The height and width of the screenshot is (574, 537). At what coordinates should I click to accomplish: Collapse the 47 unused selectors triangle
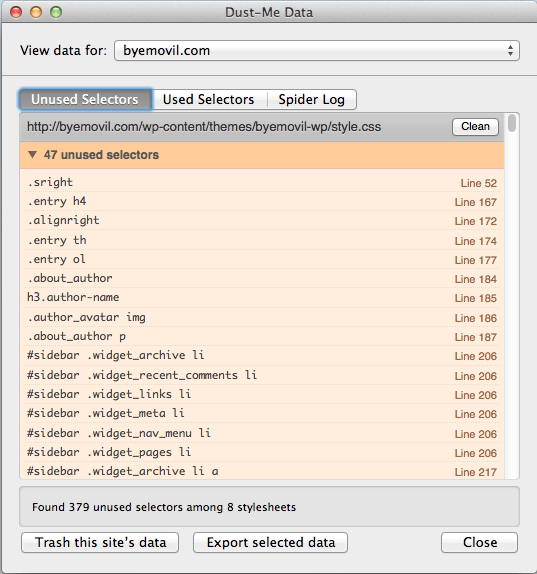32,155
